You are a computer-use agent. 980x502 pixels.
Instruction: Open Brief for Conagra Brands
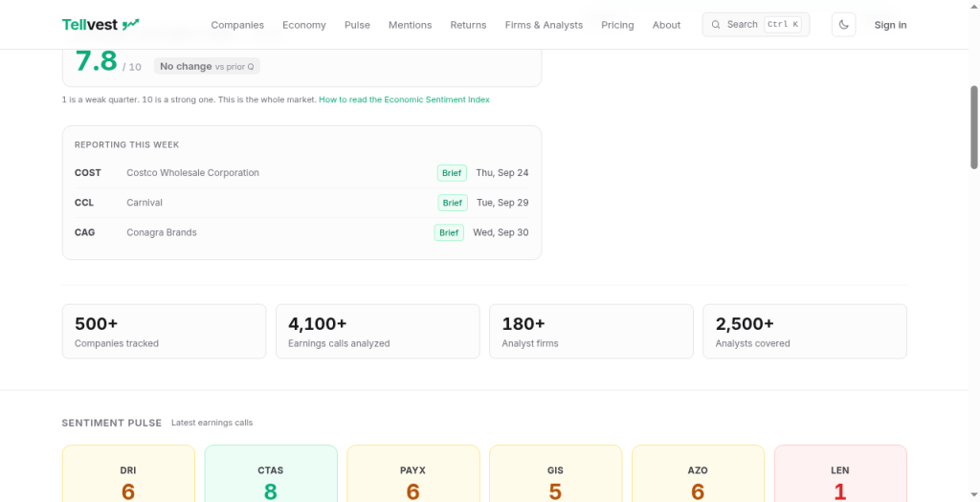tap(449, 233)
